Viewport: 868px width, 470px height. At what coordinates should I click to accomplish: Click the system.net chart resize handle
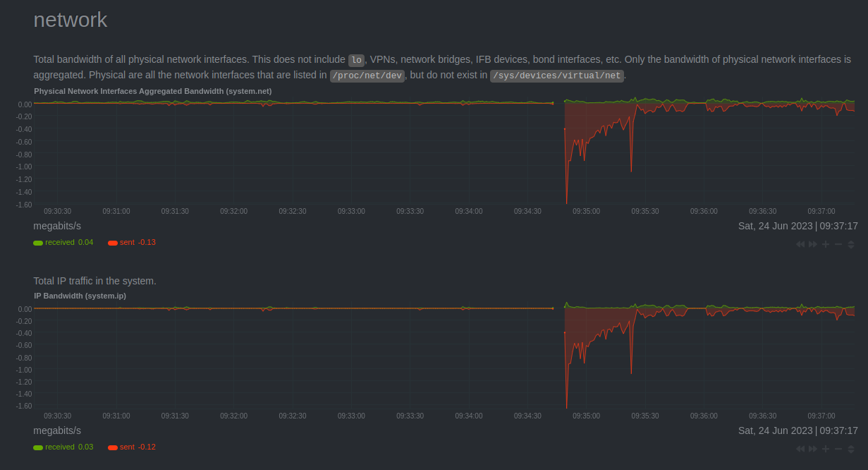coord(851,244)
